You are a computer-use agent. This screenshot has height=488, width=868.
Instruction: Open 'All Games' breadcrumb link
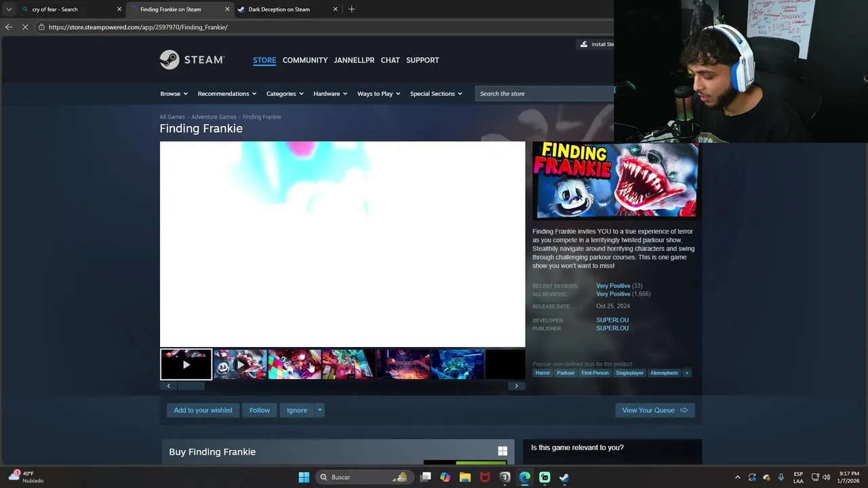tap(172, 117)
